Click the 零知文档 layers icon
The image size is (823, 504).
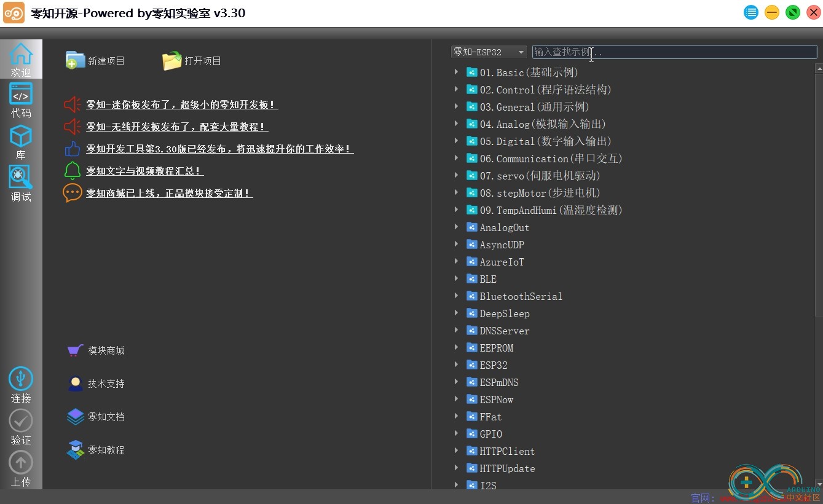(75, 417)
